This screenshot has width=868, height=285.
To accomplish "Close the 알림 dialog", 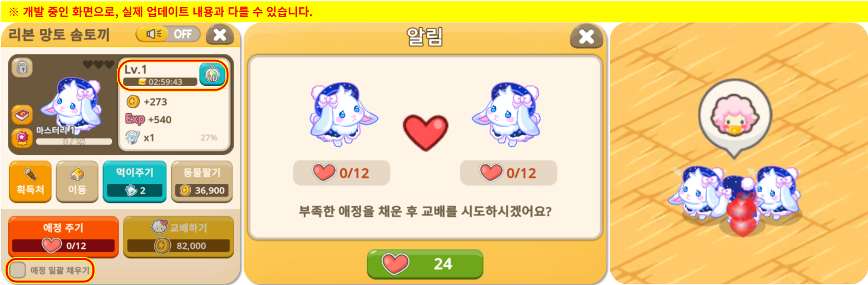I will pyautogui.click(x=586, y=37).
